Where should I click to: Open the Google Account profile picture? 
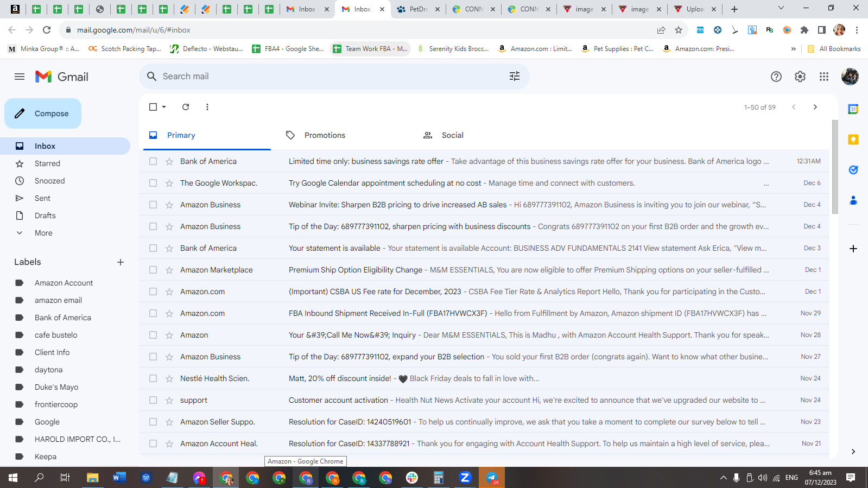point(850,77)
